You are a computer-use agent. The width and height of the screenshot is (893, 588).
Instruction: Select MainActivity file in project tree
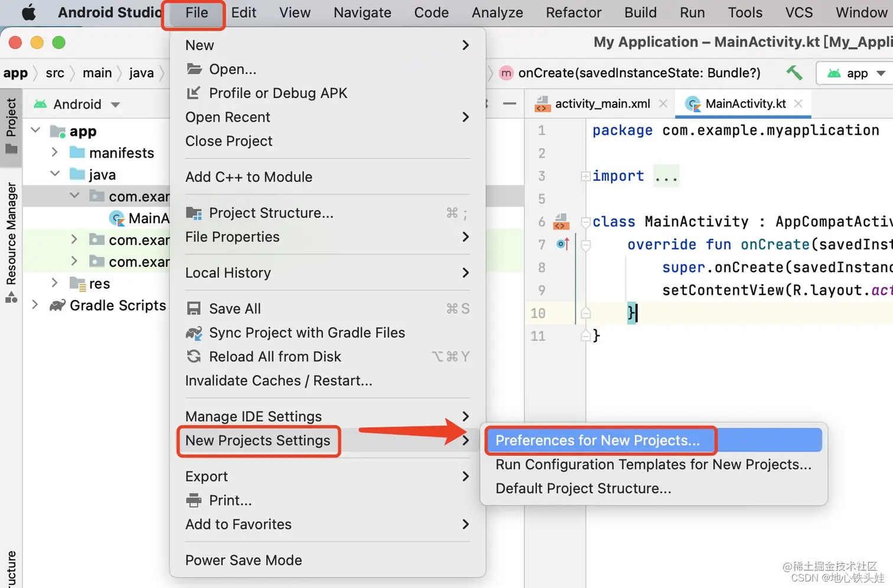coord(140,218)
